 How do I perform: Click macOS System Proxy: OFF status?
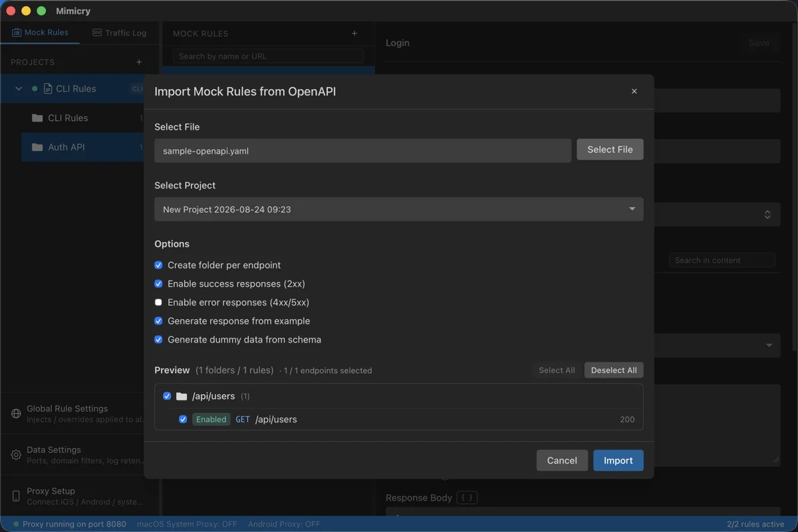point(187,524)
